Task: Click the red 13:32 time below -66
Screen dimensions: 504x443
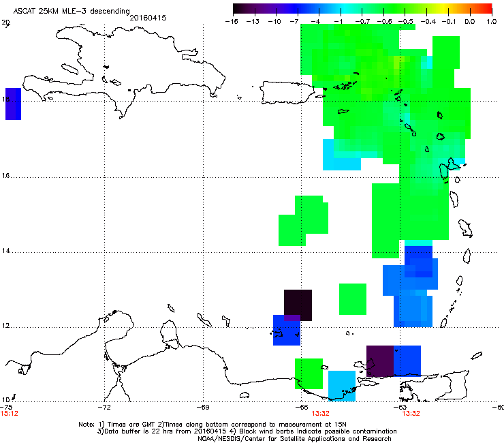Action: click(x=320, y=414)
